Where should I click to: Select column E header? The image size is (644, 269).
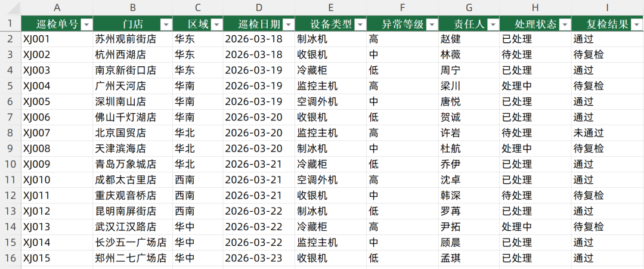click(x=330, y=7)
